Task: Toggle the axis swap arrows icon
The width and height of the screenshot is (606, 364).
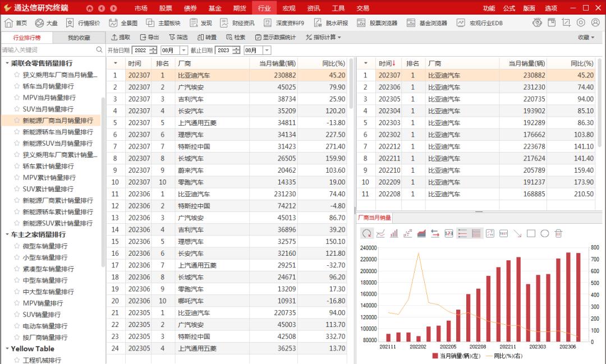Action: 436,233
